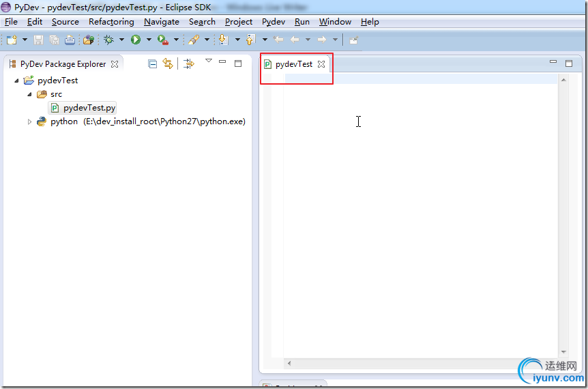Open the Search menu
Screen dimensions: 588x389
click(202, 22)
